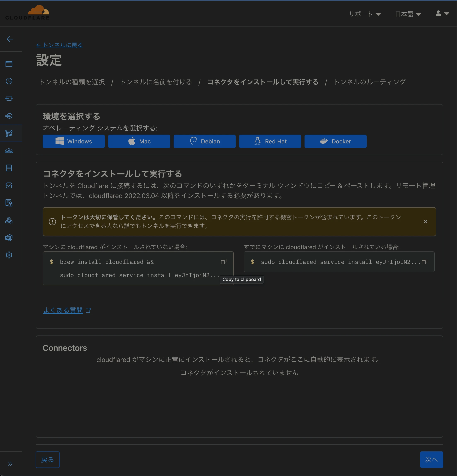Click the ← トンネルに戻る link
This screenshot has height=476, width=457.
[59, 45]
